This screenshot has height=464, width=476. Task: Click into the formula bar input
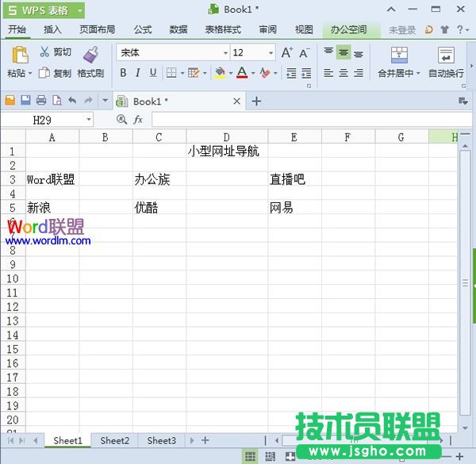312,119
